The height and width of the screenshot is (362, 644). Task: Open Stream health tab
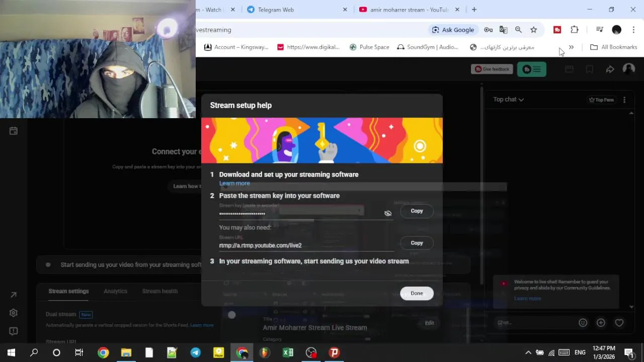click(159, 291)
